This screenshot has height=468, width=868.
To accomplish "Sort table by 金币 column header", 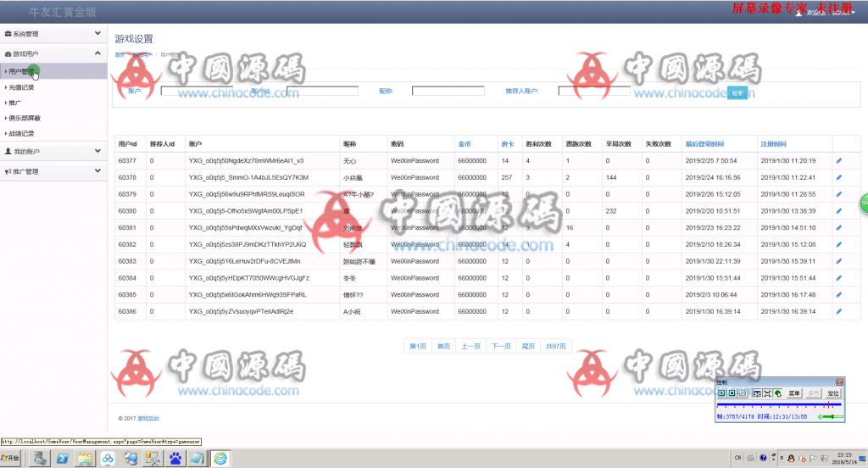I will coord(465,144).
